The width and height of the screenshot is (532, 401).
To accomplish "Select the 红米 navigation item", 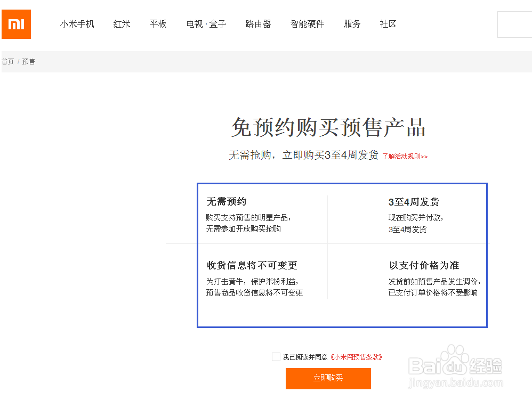I will (122, 24).
